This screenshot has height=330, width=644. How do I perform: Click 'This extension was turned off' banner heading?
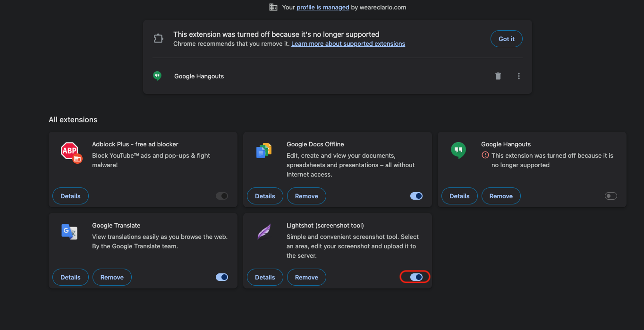click(276, 34)
